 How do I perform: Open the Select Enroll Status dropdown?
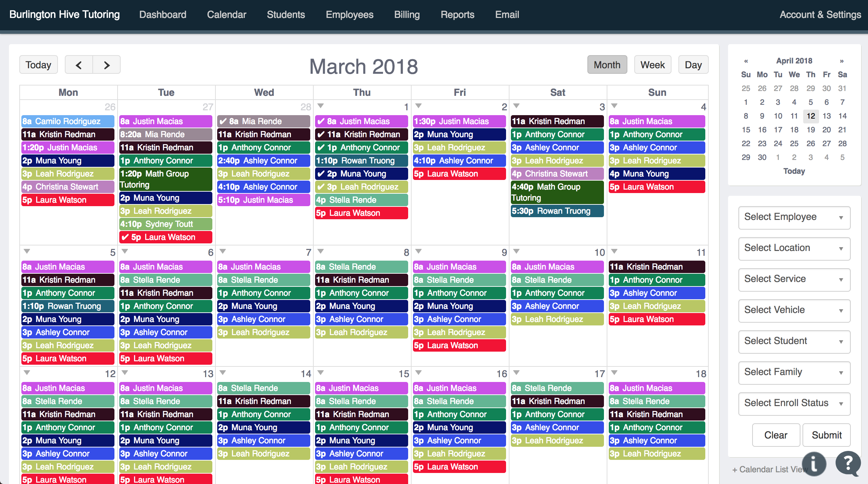794,404
